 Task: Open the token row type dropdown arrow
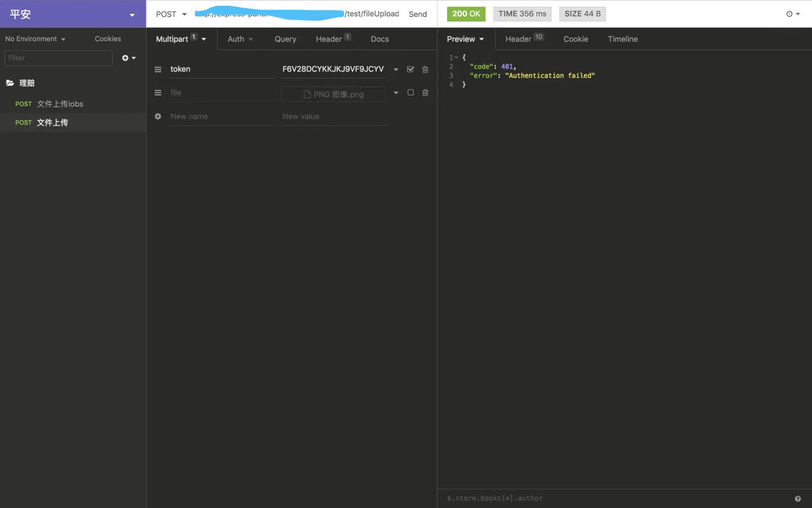(396, 69)
